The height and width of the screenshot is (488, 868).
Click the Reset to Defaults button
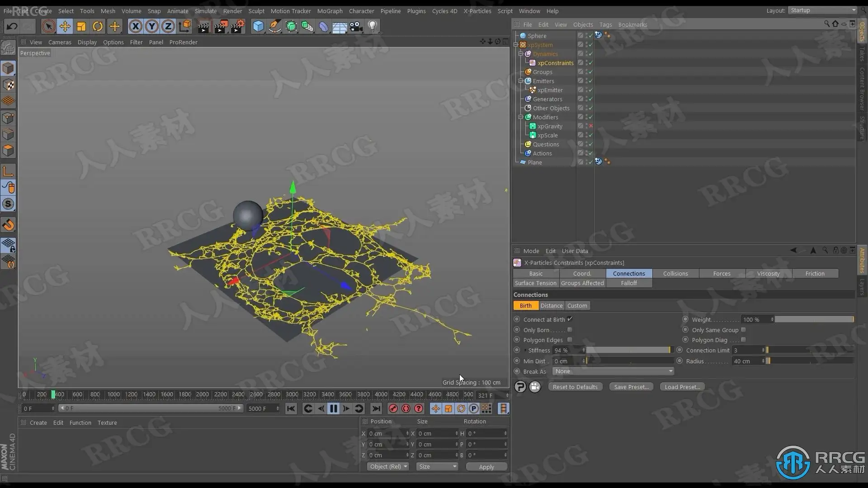pos(575,387)
